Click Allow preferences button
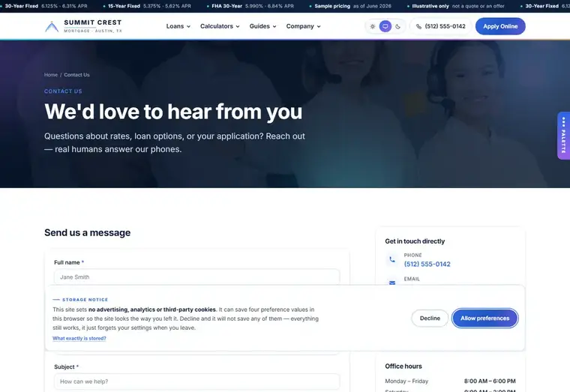Image resolution: width=570 pixels, height=392 pixels. [485, 319]
